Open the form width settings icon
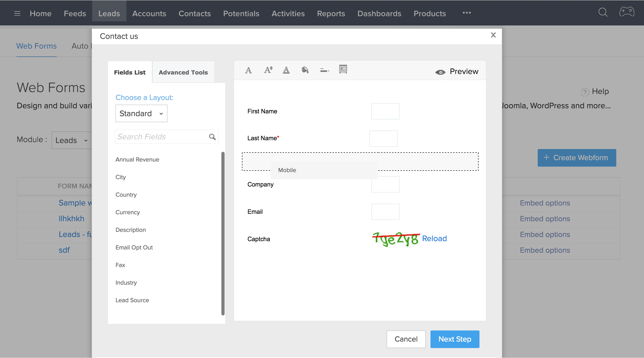644x358 pixels. pos(343,70)
